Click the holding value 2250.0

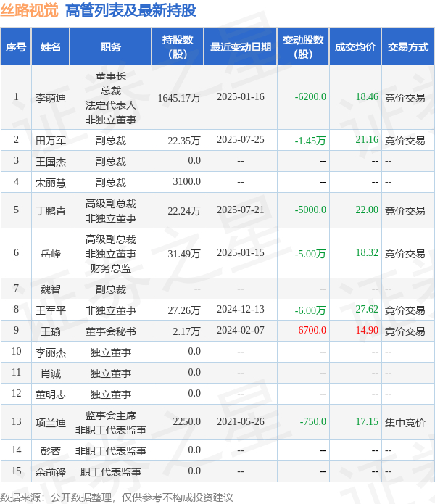(x=186, y=421)
